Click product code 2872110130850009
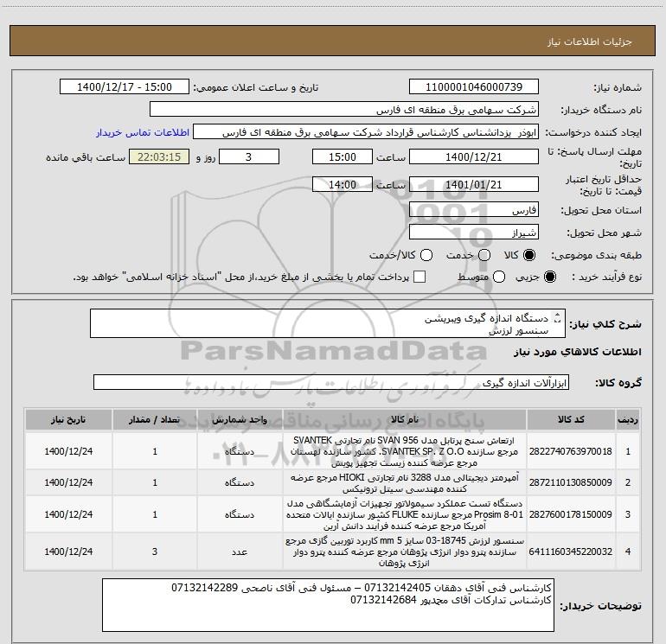The width and height of the screenshot is (666, 644). (x=571, y=482)
